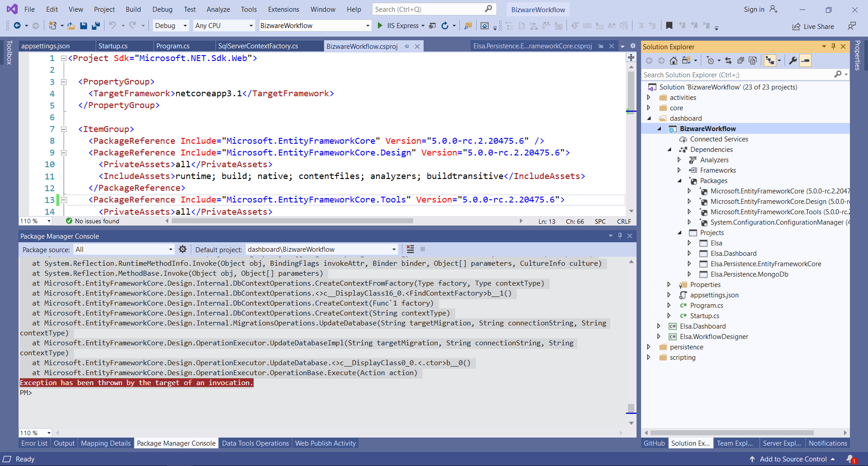Image resolution: width=868 pixels, height=466 pixels.
Task: Unpin the Solution Explorer panel
Action: click(x=833, y=47)
